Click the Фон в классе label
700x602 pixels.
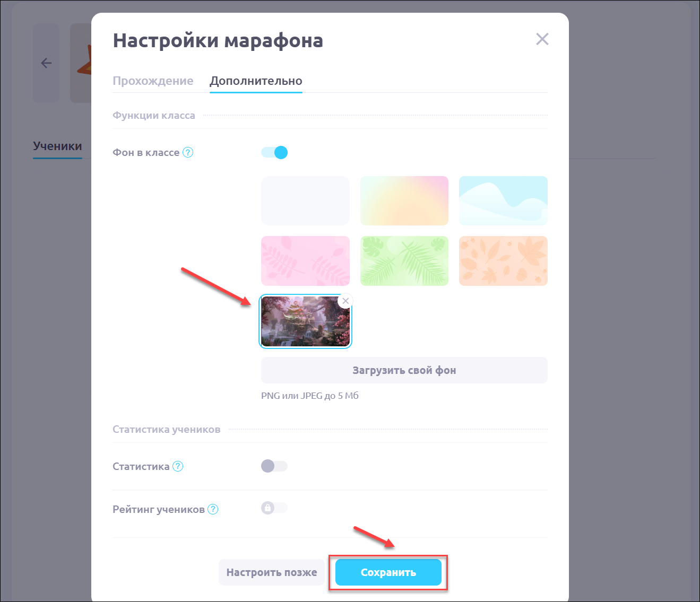pyautogui.click(x=146, y=153)
